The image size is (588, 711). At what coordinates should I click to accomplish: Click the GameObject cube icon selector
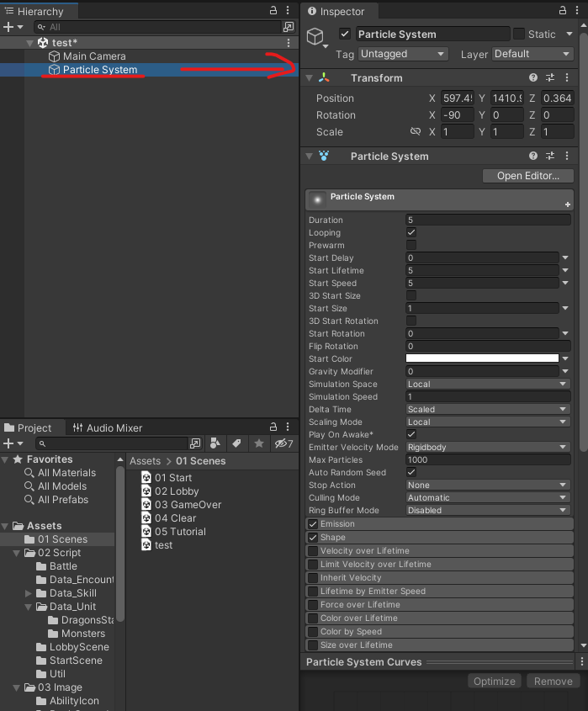[x=316, y=37]
